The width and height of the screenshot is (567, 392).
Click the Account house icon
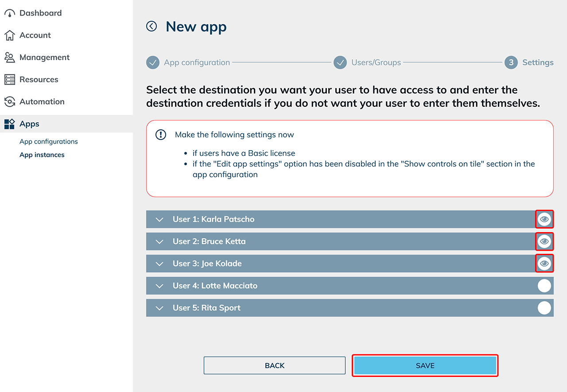pyautogui.click(x=9, y=35)
